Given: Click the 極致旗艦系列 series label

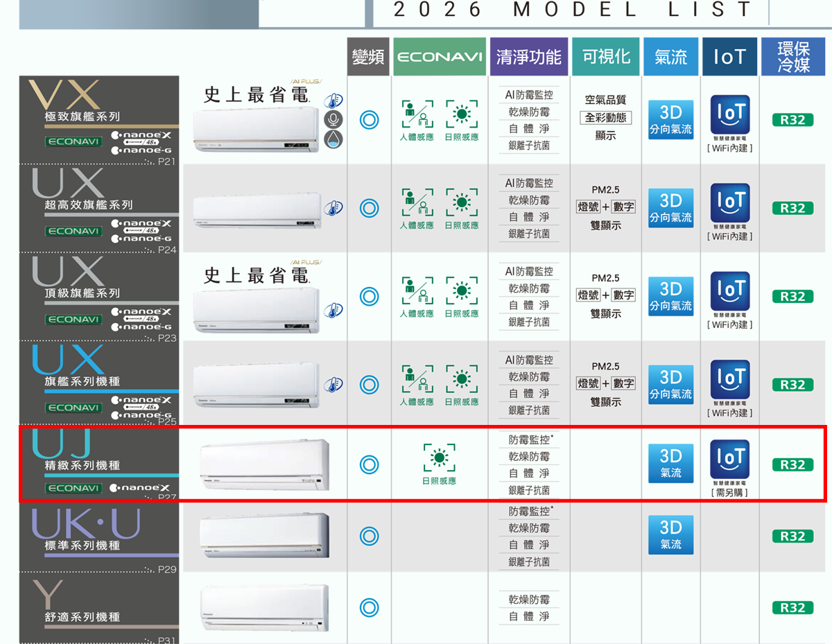Looking at the screenshot, I should tap(82, 116).
